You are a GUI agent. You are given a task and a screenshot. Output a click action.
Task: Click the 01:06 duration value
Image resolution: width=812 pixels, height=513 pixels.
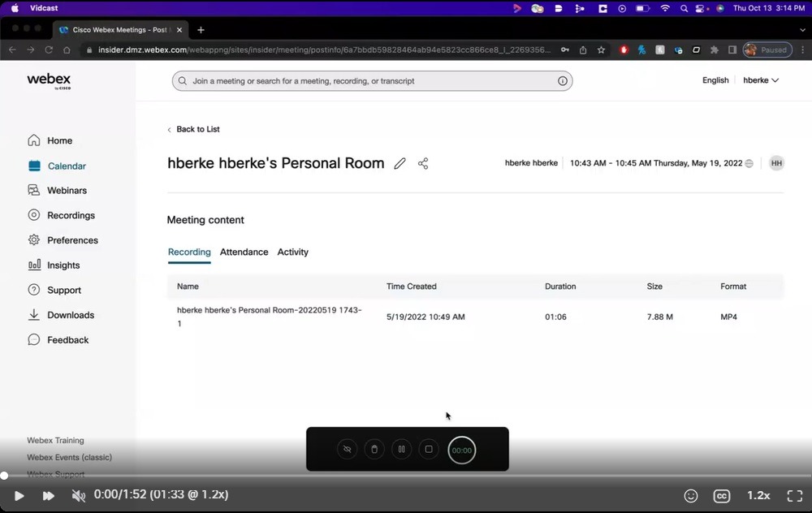[x=555, y=317]
